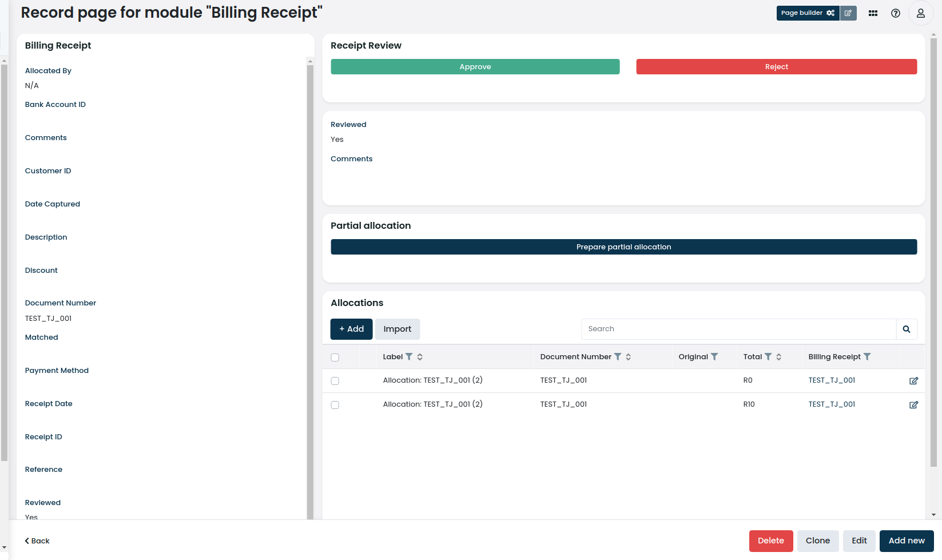942x560 pixels.
Task: Tick the checkbox for the R0 allocation
Action: click(335, 381)
